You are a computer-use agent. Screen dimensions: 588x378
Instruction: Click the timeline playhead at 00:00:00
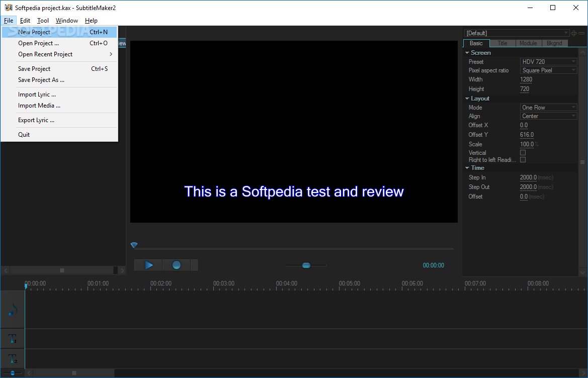pyautogui.click(x=26, y=286)
